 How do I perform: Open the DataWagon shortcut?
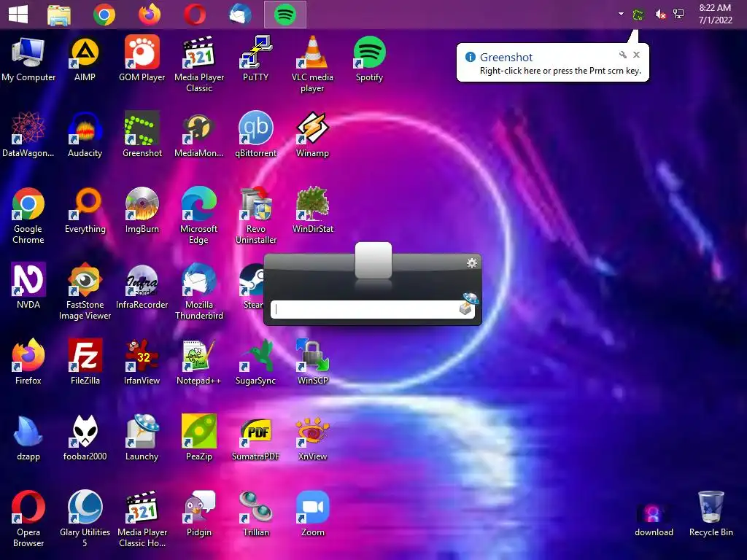(x=28, y=135)
